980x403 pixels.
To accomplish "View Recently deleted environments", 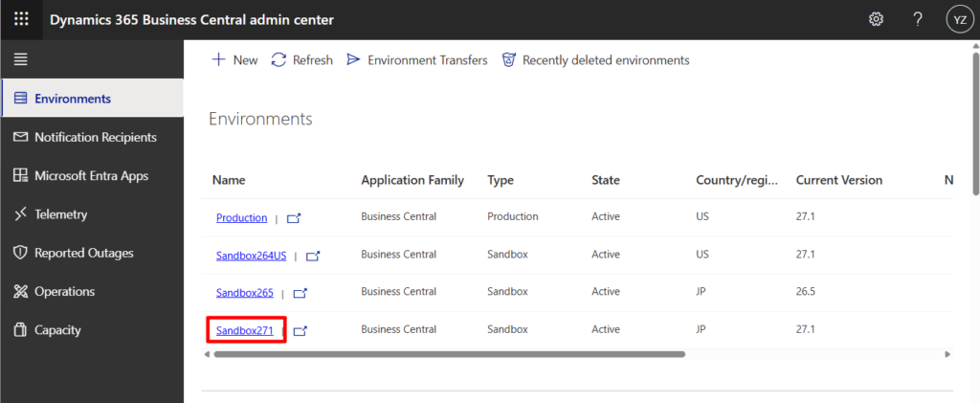I will [x=595, y=60].
